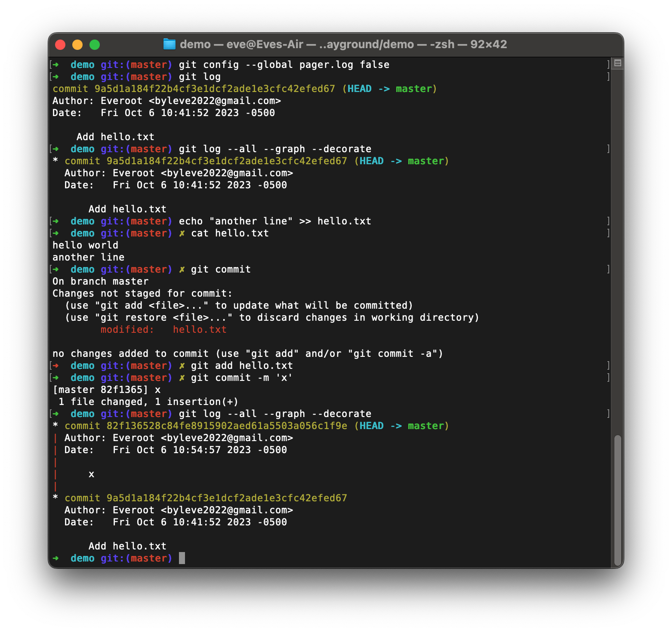The width and height of the screenshot is (672, 632).
Task: Click the yellow ✗ icon beside 'git add hello.txt'
Action: [x=182, y=365]
